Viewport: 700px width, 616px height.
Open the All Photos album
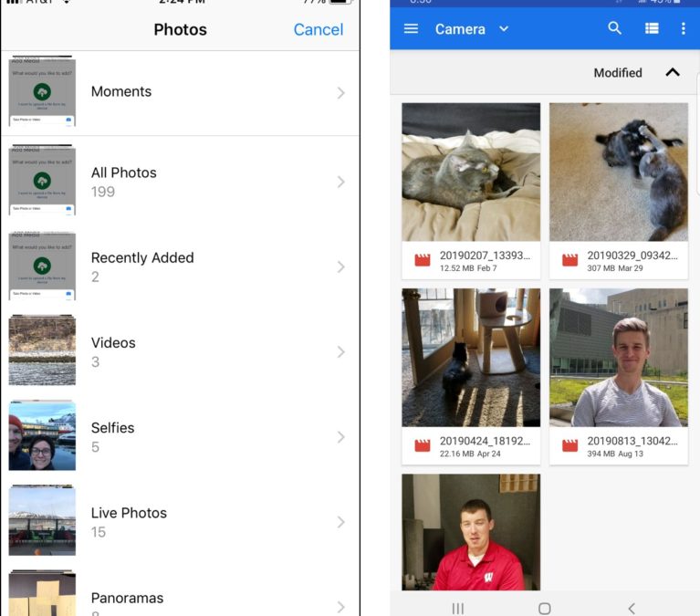click(x=180, y=182)
